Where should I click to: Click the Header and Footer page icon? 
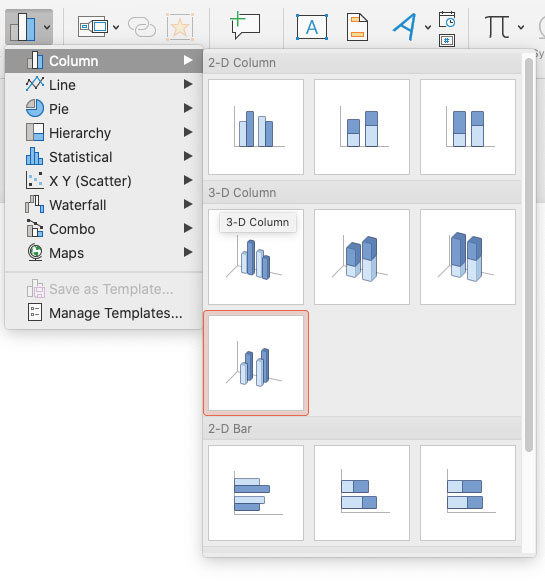click(x=357, y=27)
